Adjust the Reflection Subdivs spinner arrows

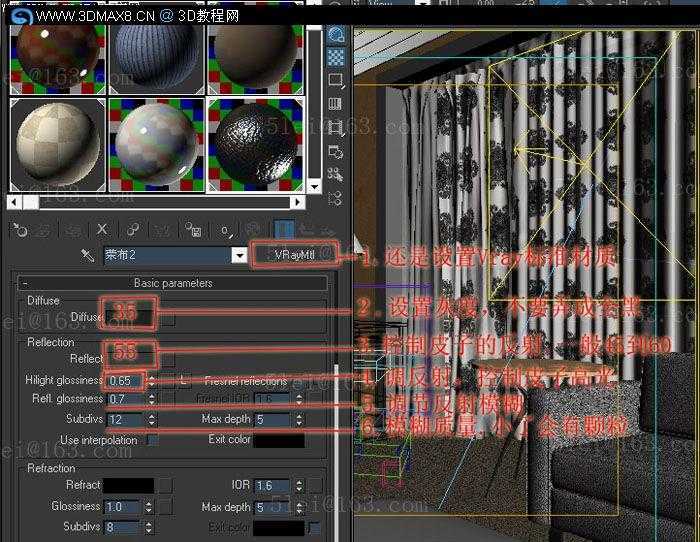coord(152,420)
